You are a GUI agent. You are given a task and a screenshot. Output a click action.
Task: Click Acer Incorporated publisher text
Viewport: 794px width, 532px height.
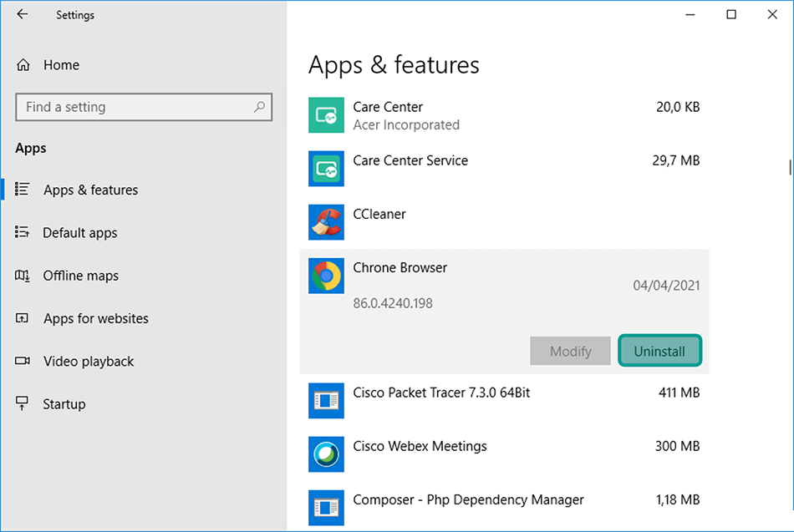click(x=406, y=125)
